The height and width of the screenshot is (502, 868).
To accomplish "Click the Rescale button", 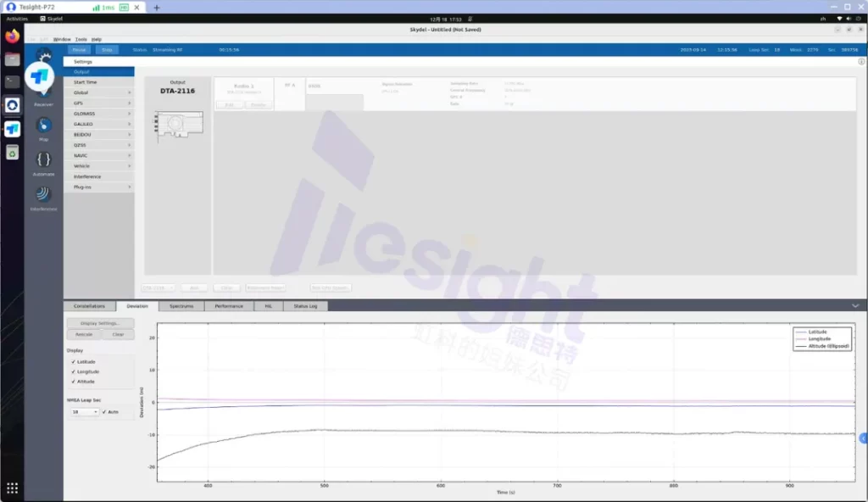I will click(83, 334).
